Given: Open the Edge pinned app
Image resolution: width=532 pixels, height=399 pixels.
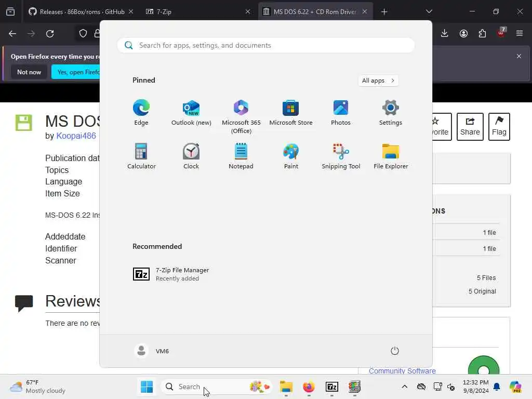Looking at the screenshot, I should (x=141, y=113).
